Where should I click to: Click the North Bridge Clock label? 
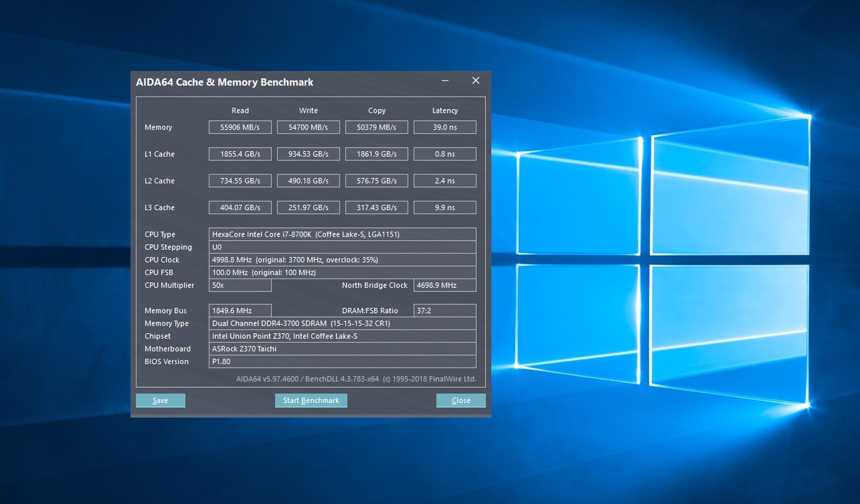pyautogui.click(x=375, y=286)
